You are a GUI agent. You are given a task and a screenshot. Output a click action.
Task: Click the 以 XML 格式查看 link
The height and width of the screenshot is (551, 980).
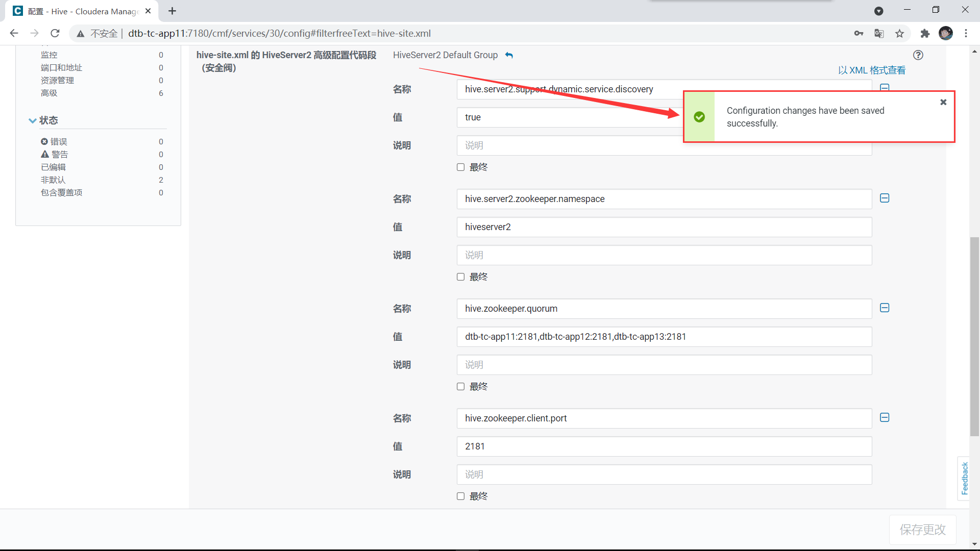pyautogui.click(x=872, y=70)
